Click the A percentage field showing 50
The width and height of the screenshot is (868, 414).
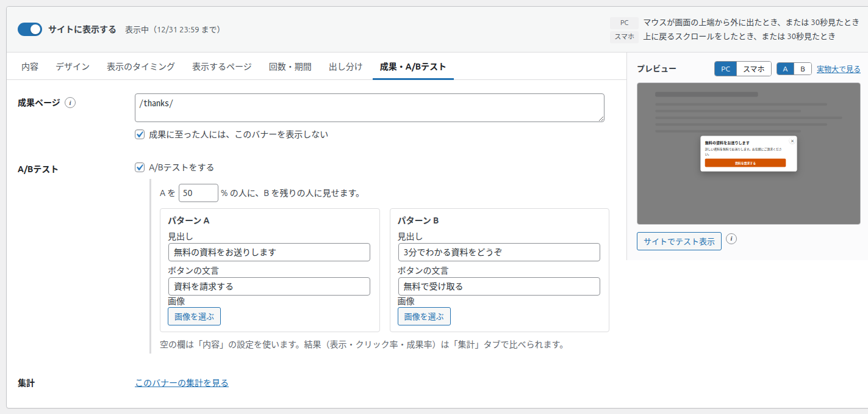pyautogui.click(x=198, y=193)
